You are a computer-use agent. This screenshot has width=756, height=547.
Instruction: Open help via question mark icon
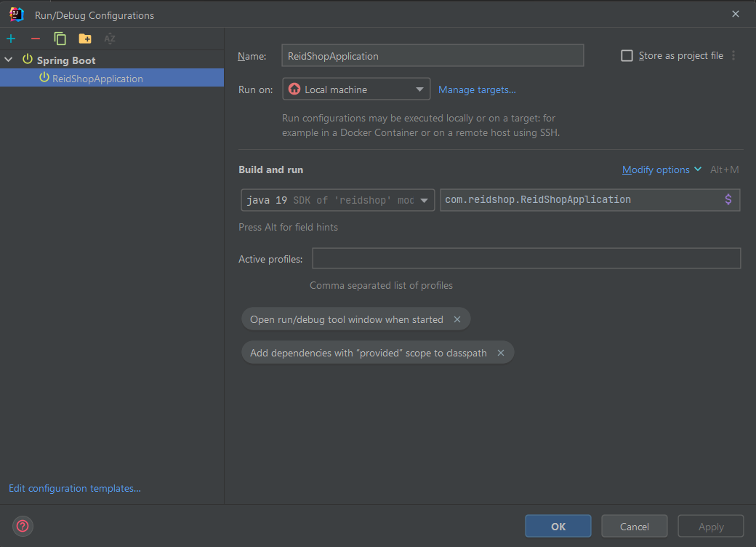23,526
